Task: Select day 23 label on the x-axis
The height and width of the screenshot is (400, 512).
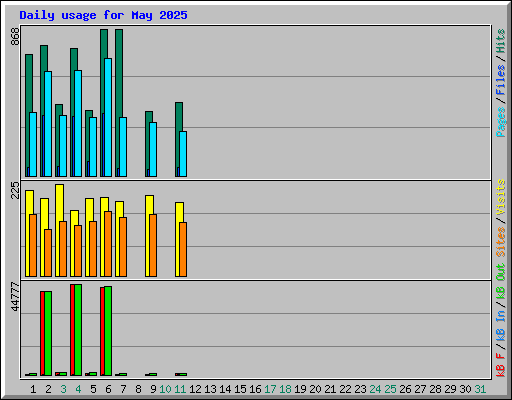Action: pos(360,389)
